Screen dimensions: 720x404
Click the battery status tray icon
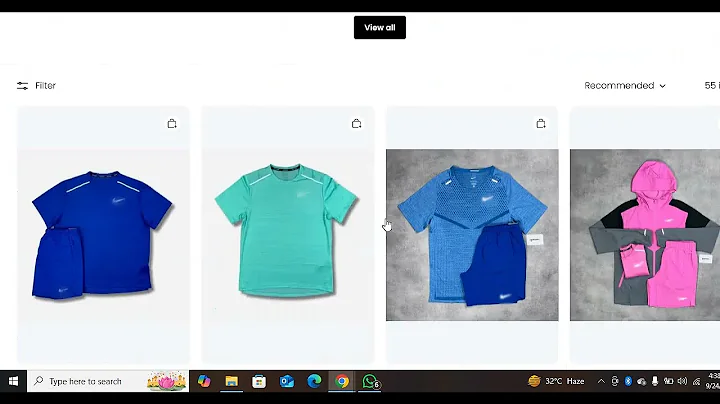[669, 381]
